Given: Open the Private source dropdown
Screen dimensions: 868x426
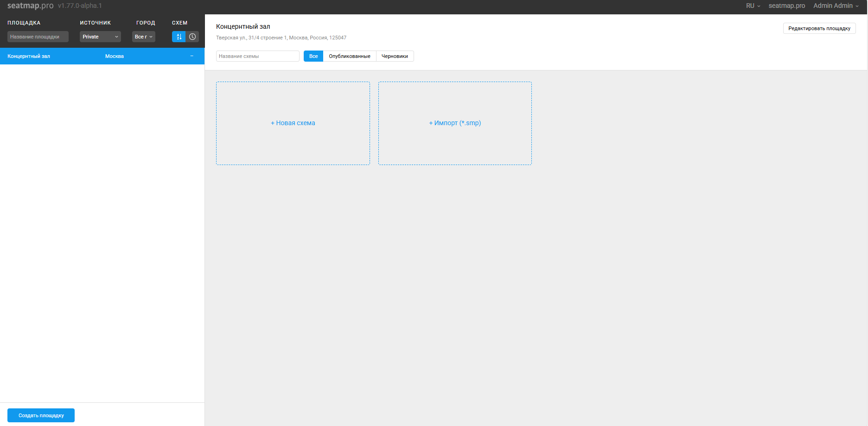Looking at the screenshot, I should click(100, 37).
